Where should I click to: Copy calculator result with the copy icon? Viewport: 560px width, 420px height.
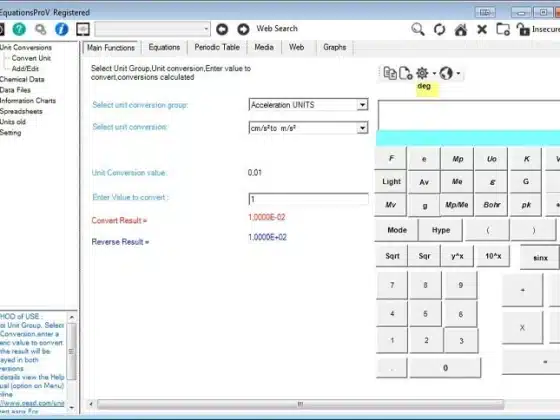[x=390, y=73]
